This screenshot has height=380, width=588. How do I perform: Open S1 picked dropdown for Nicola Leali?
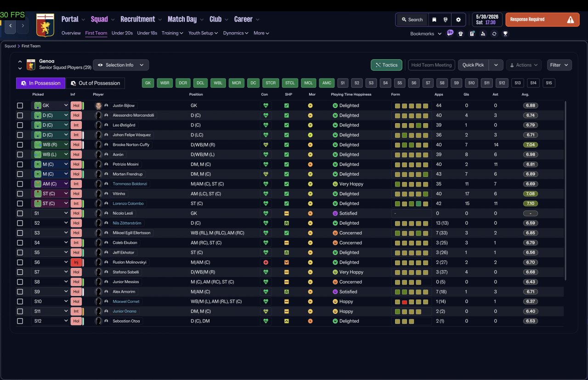(x=50, y=213)
